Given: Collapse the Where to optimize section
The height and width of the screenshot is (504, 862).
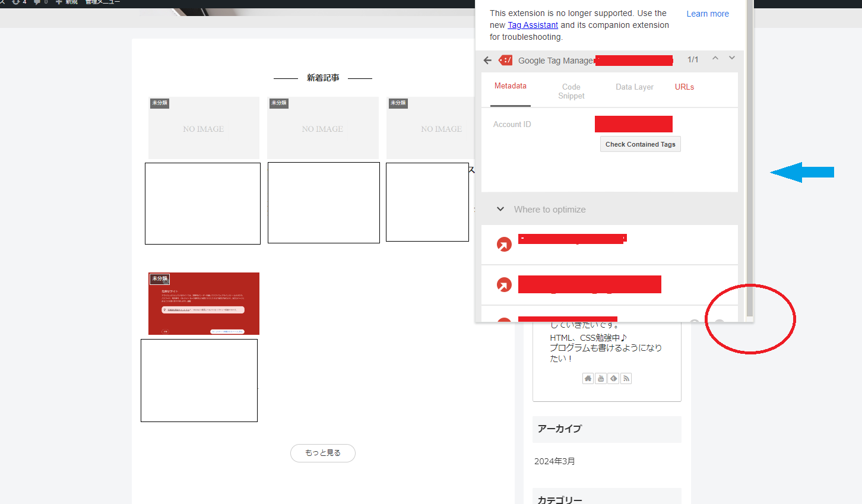Looking at the screenshot, I should (500, 209).
